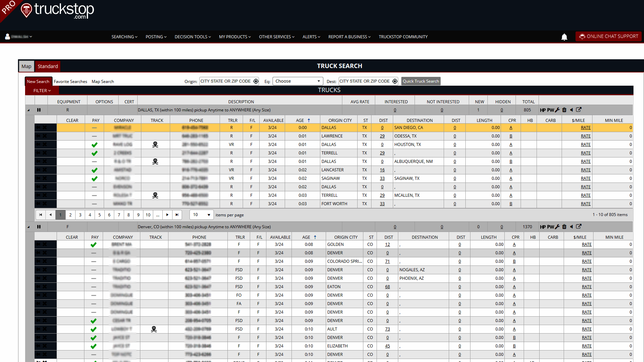Pause the Denver CO search refresh

coord(39,227)
